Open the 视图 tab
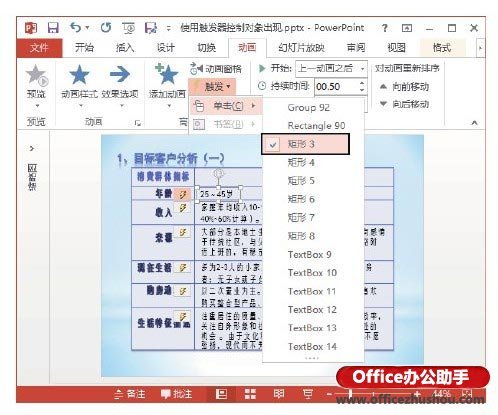The image size is (498, 415). point(396,48)
